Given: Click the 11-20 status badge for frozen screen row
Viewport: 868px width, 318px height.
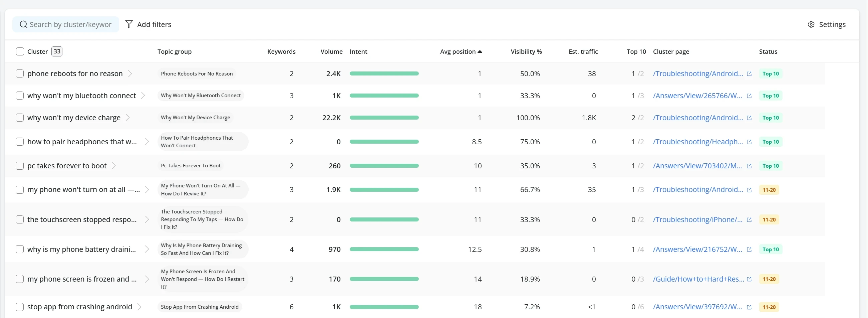Looking at the screenshot, I should 769,279.
